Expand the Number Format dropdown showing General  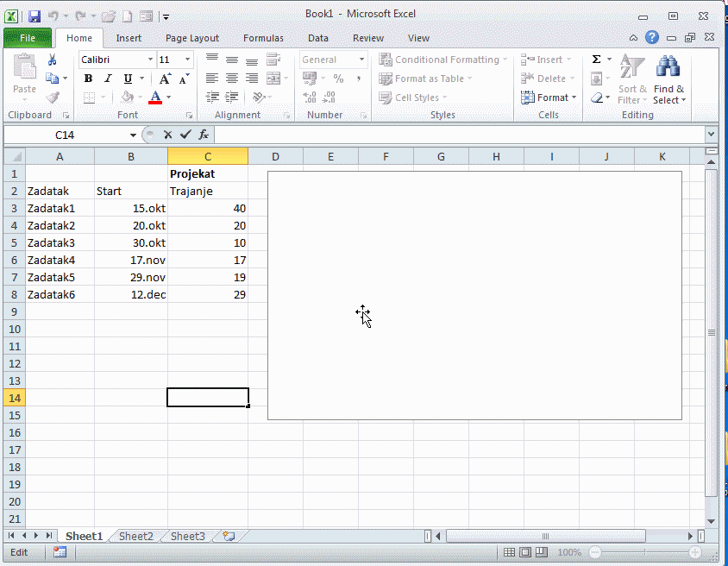tap(361, 60)
